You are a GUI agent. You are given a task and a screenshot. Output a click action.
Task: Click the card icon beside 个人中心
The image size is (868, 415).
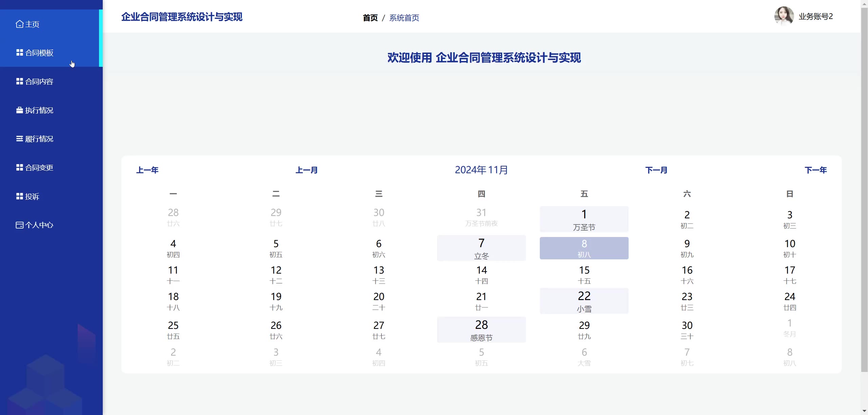[20, 225]
